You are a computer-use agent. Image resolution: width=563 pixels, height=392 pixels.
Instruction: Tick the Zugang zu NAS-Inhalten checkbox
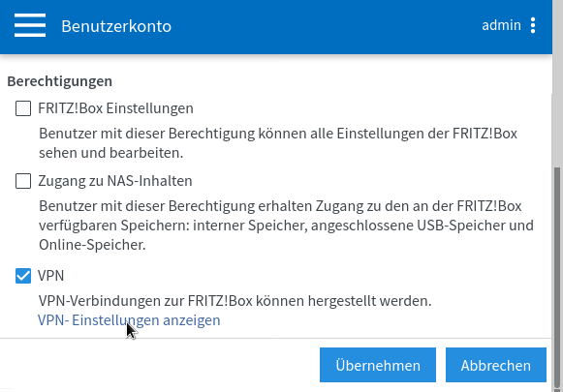[23, 181]
